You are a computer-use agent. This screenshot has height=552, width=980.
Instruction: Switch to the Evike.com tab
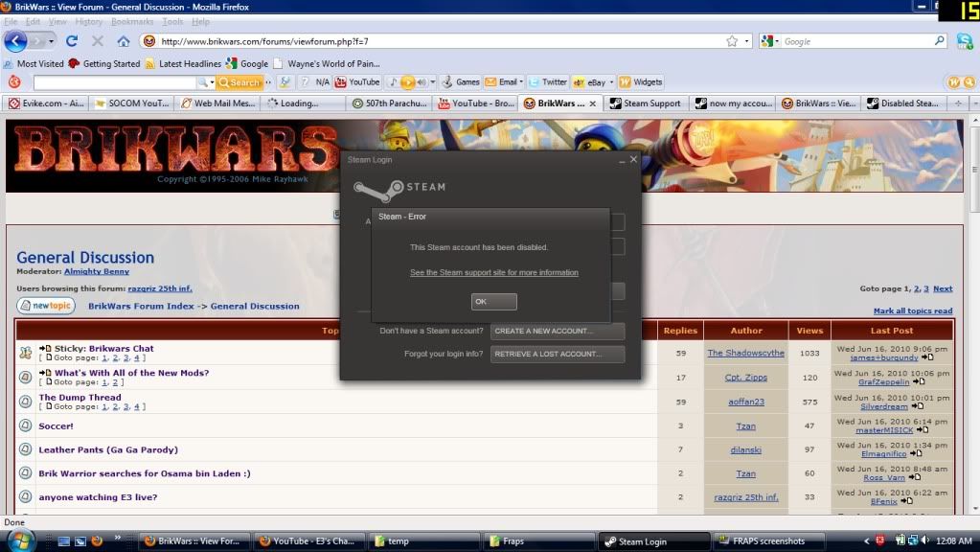tap(46, 103)
